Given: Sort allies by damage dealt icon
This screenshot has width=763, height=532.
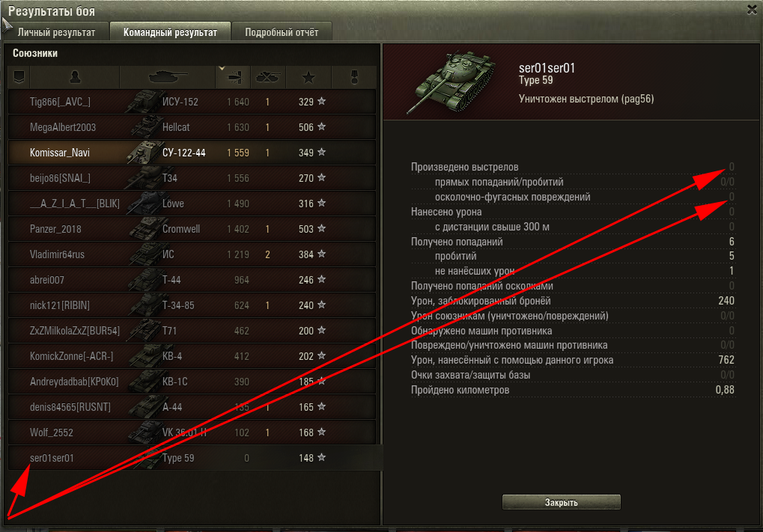Looking at the screenshot, I should tap(233, 77).
